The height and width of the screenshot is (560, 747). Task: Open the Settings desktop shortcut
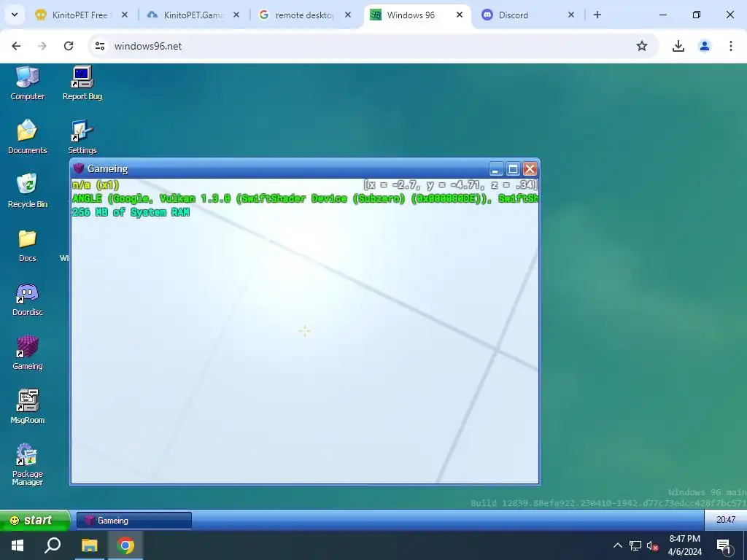click(x=82, y=136)
